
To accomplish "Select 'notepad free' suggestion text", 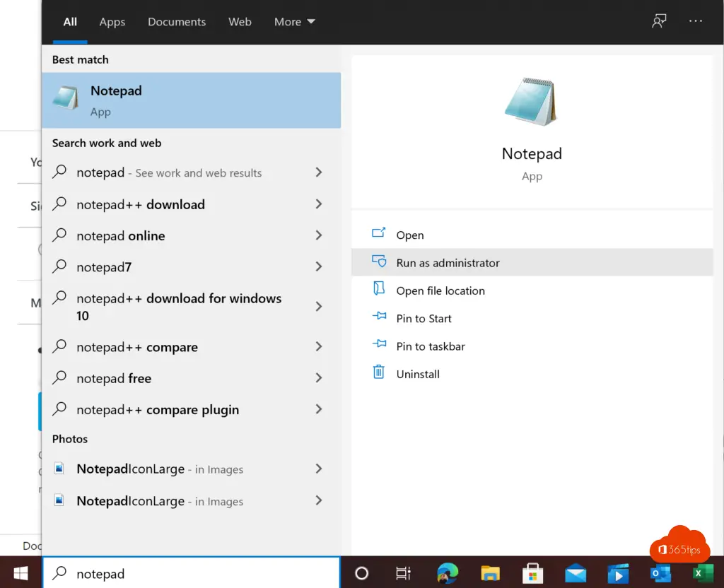I will coord(114,379).
